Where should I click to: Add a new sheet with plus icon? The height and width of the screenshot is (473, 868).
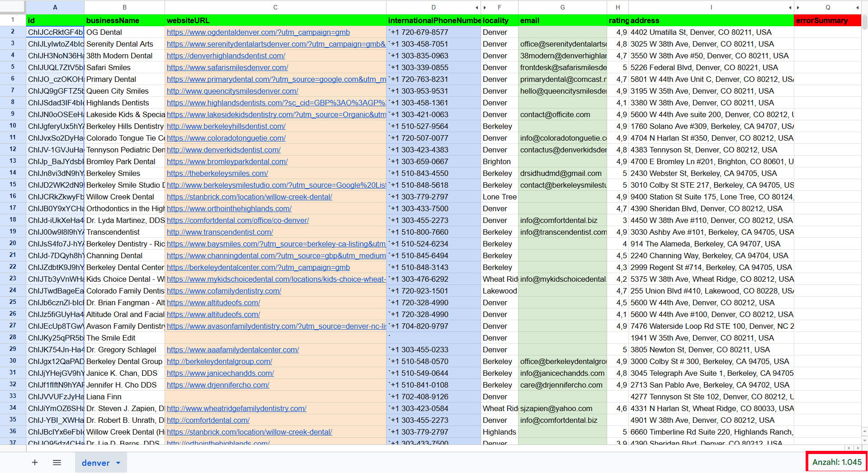pos(35,462)
